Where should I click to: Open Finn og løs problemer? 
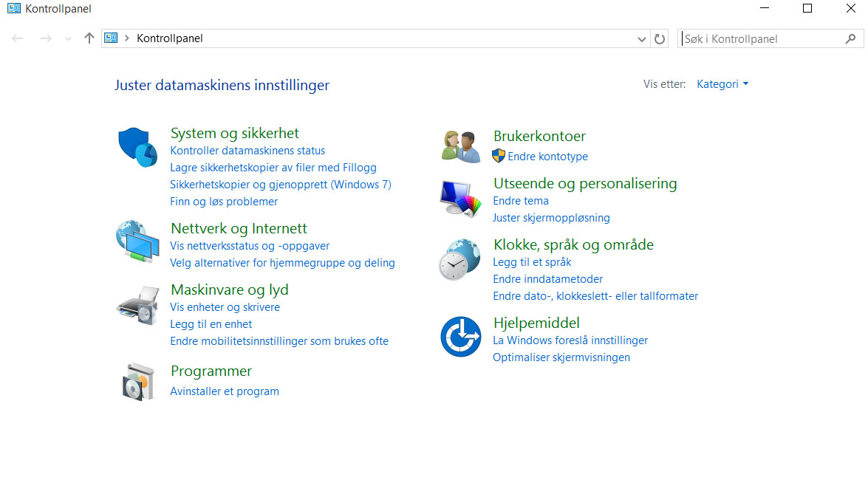click(x=224, y=202)
